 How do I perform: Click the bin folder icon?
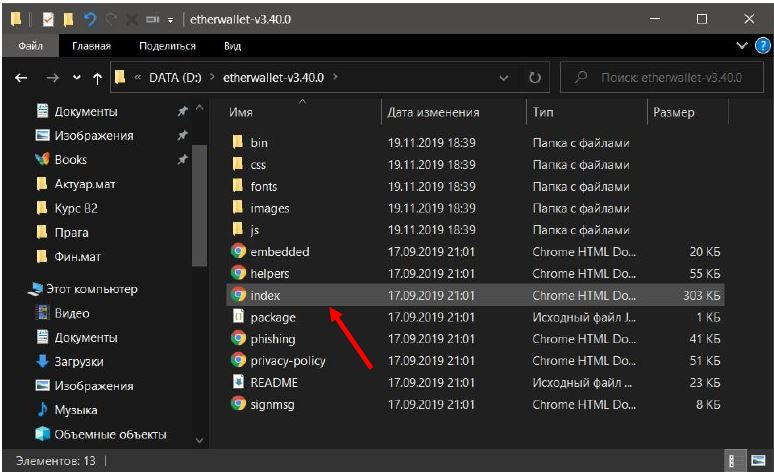pyautogui.click(x=238, y=142)
